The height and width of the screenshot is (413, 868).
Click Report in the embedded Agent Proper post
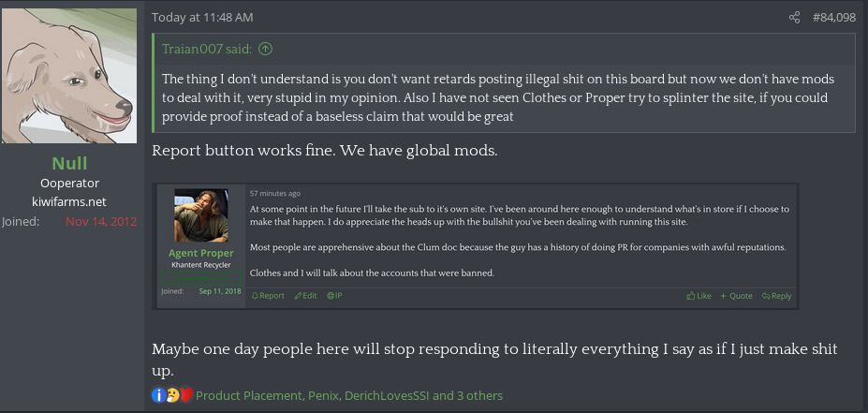[268, 296]
